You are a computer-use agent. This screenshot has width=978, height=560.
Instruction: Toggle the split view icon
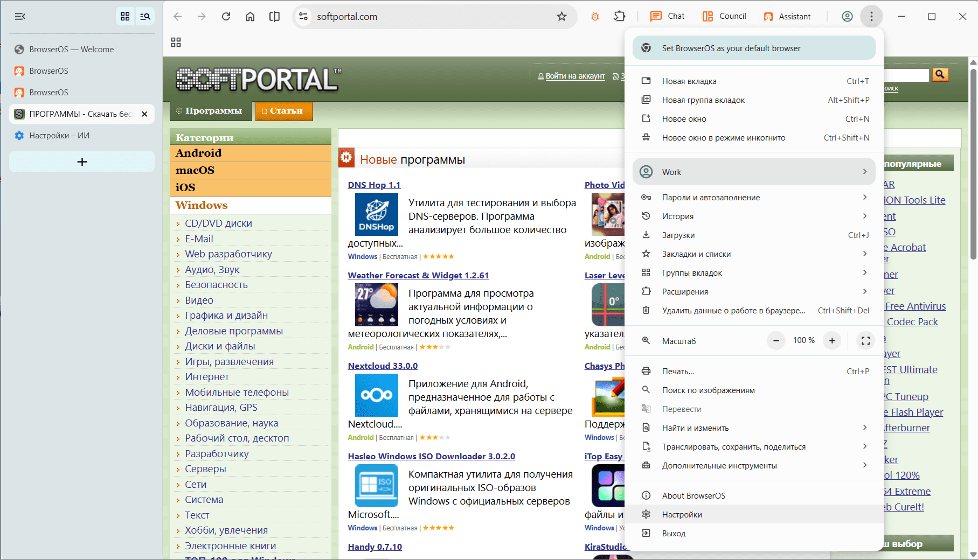pyautogui.click(x=275, y=17)
